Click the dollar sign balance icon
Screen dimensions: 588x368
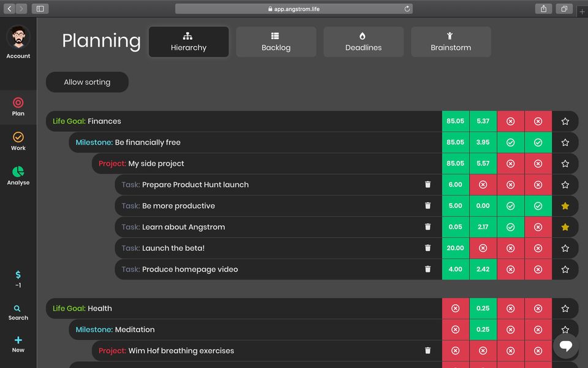point(18,275)
